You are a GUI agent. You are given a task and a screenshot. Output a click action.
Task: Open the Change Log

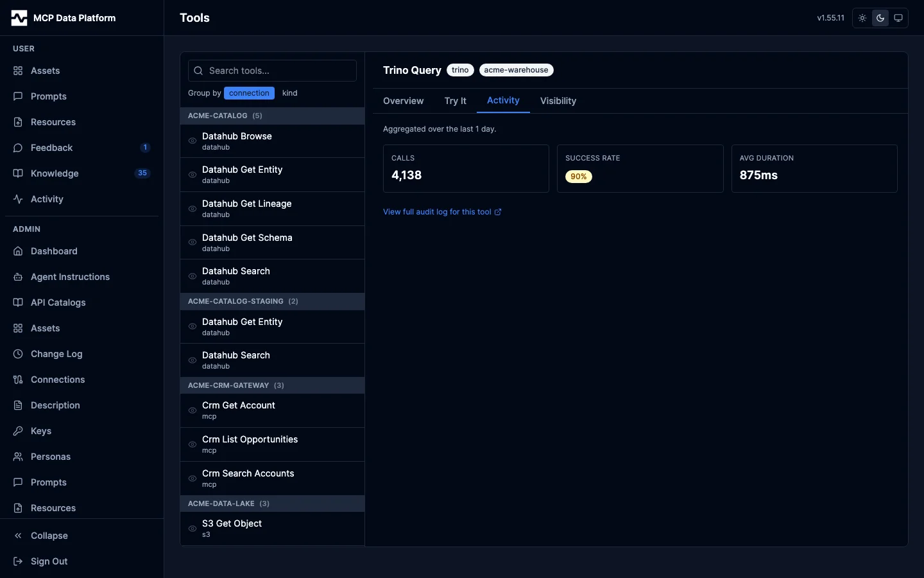(81, 354)
